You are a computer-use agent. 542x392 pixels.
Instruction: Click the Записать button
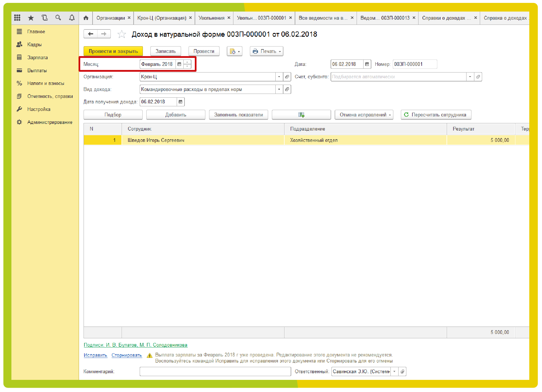tap(166, 51)
